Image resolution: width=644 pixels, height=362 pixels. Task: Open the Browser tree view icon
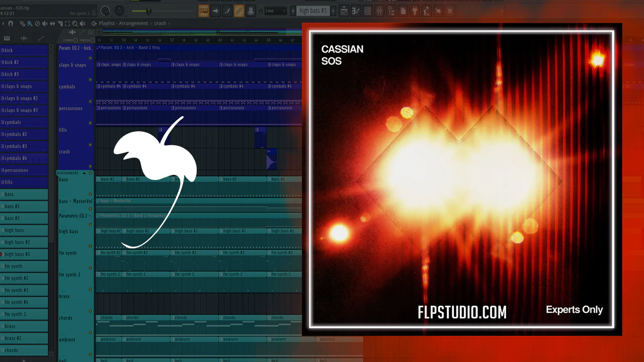(391, 11)
